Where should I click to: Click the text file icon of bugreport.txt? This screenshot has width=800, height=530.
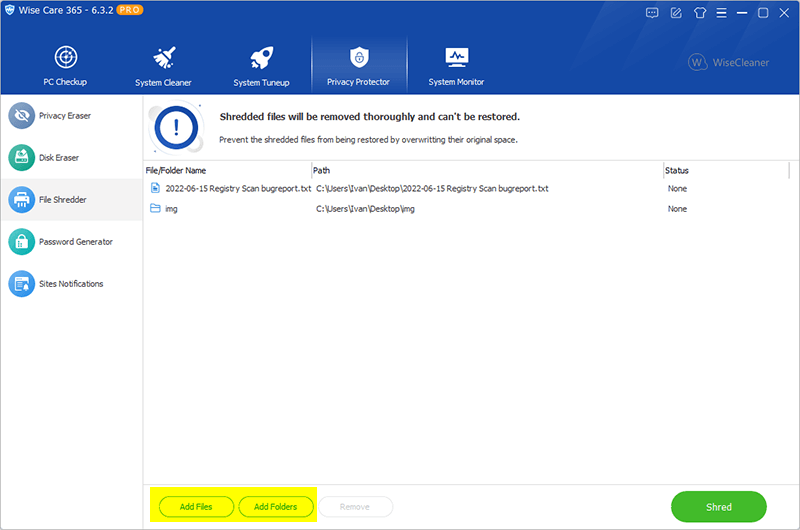[155, 188]
